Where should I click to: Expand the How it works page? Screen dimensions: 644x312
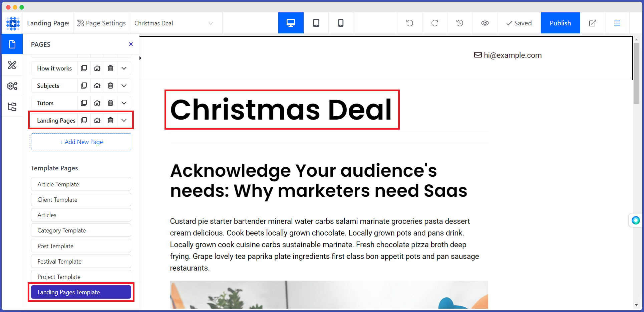124,68
